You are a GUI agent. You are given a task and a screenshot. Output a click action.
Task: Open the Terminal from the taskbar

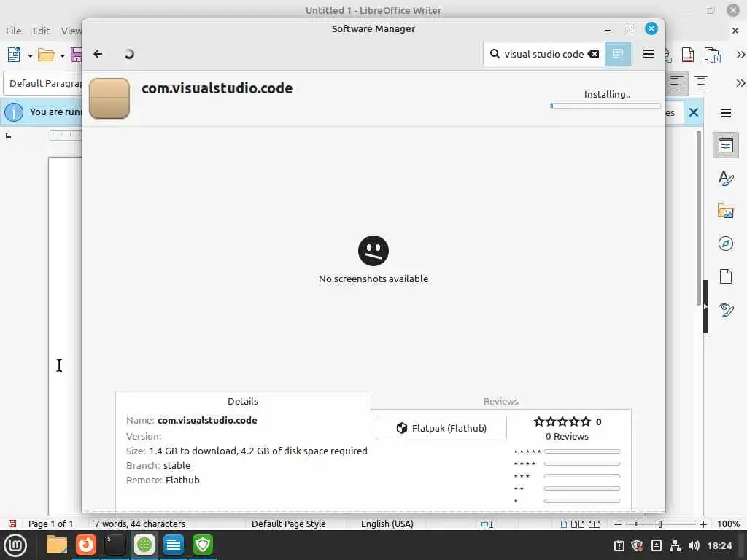[115, 545]
